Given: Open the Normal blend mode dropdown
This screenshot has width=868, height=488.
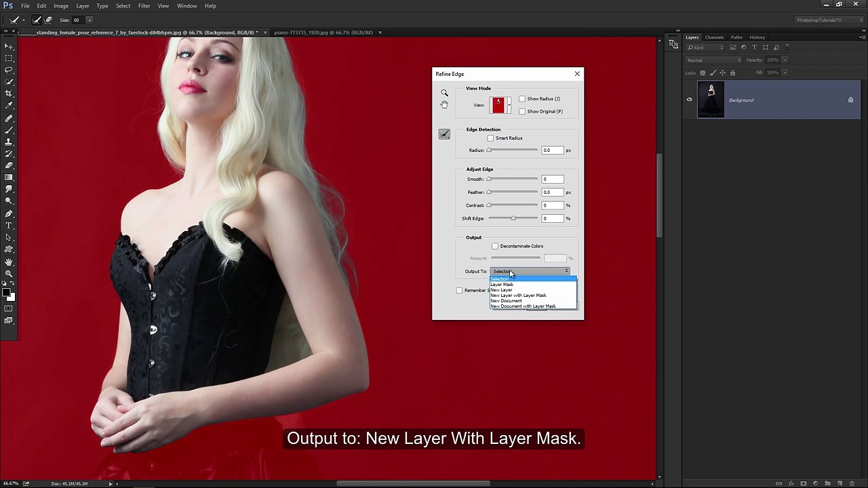Looking at the screenshot, I should pos(714,60).
